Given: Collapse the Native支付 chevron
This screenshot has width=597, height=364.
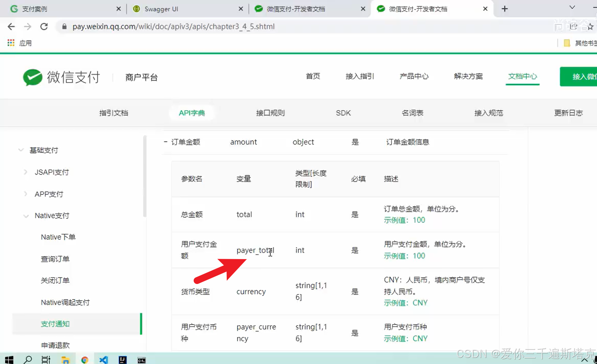Looking at the screenshot, I should (x=26, y=216).
